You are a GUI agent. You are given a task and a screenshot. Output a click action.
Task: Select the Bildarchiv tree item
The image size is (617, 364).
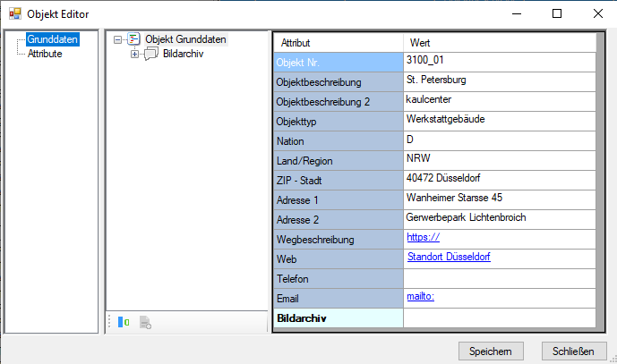coord(183,54)
